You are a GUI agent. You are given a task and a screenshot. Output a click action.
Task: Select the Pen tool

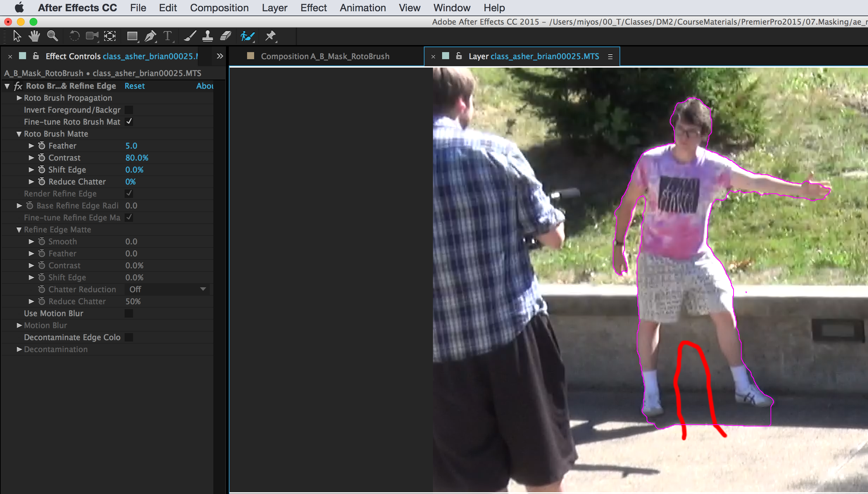(x=150, y=36)
